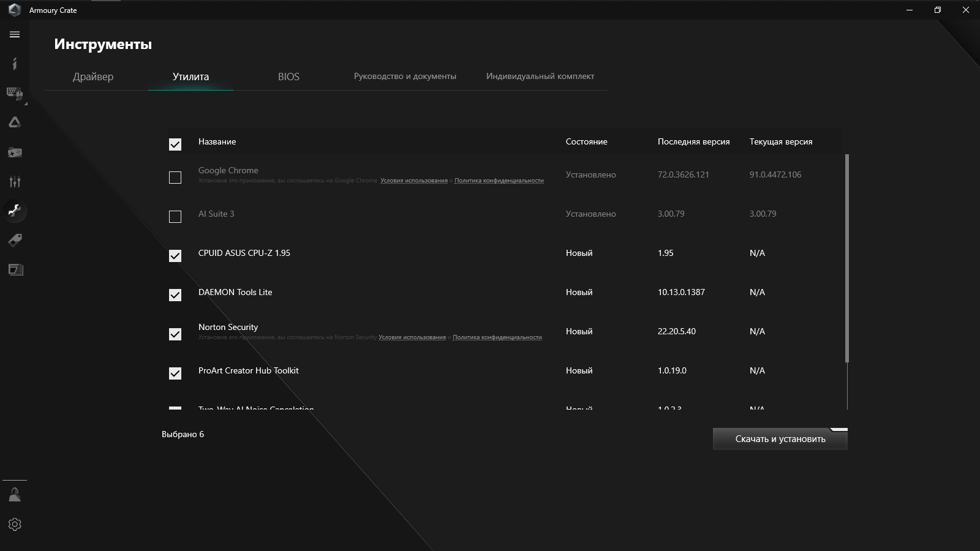Image resolution: width=980 pixels, height=551 pixels.
Task: Toggle the select-all checkbox beside Название
Action: coord(175,144)
